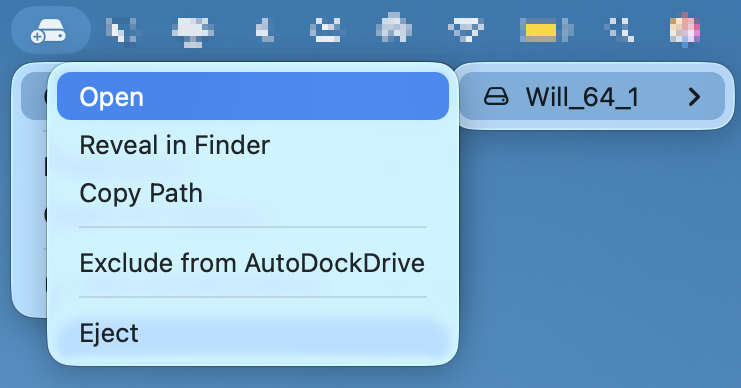Viewport: 741px width, 388px height.
Task: Click the drive icon beside Will_64_1
Action: tap(496, 97)
